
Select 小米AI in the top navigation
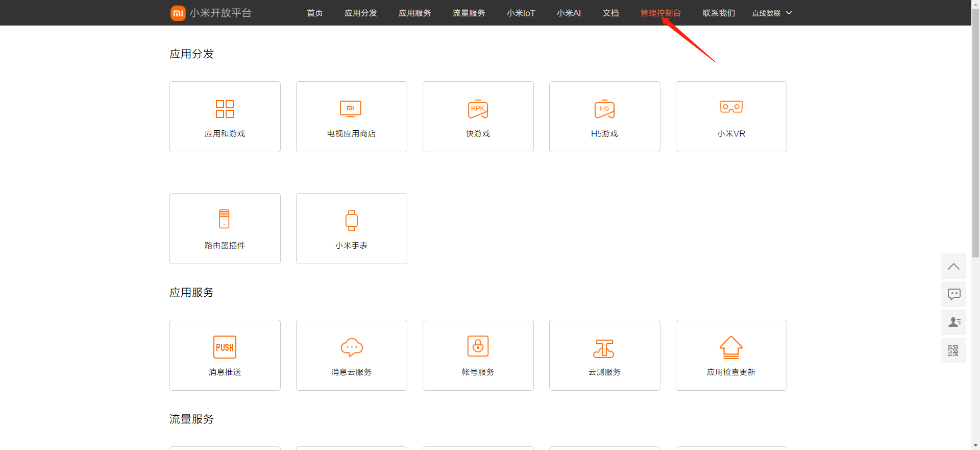(569, 13)
